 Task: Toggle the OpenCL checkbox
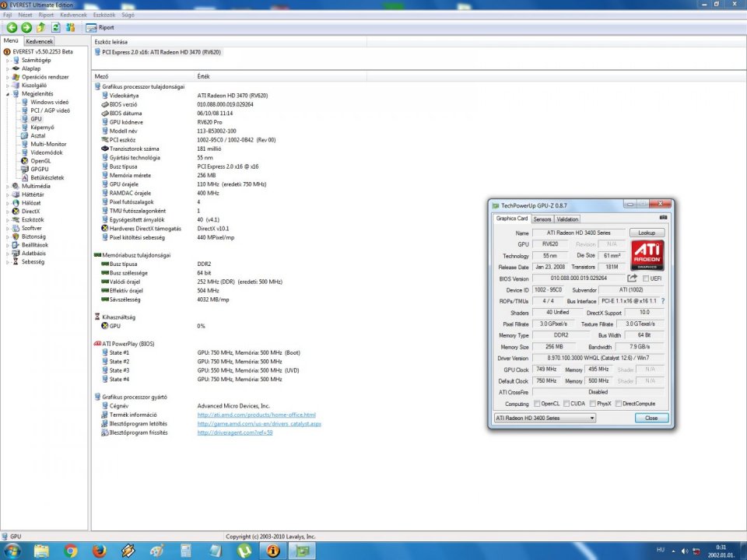537,404
